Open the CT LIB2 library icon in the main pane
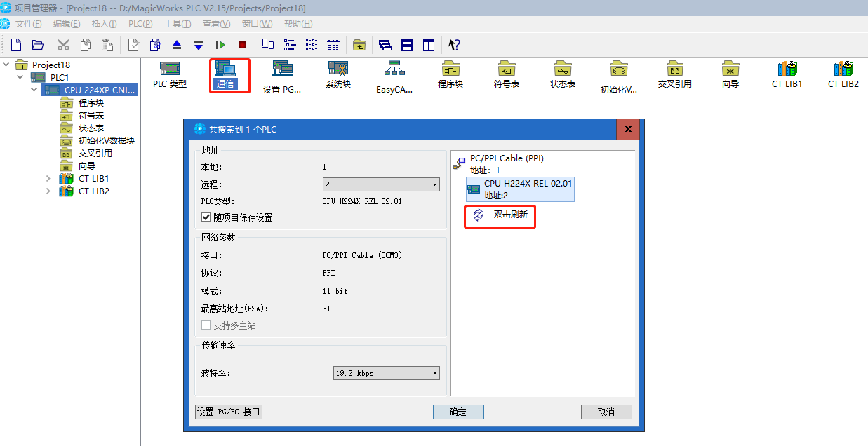 843,74
